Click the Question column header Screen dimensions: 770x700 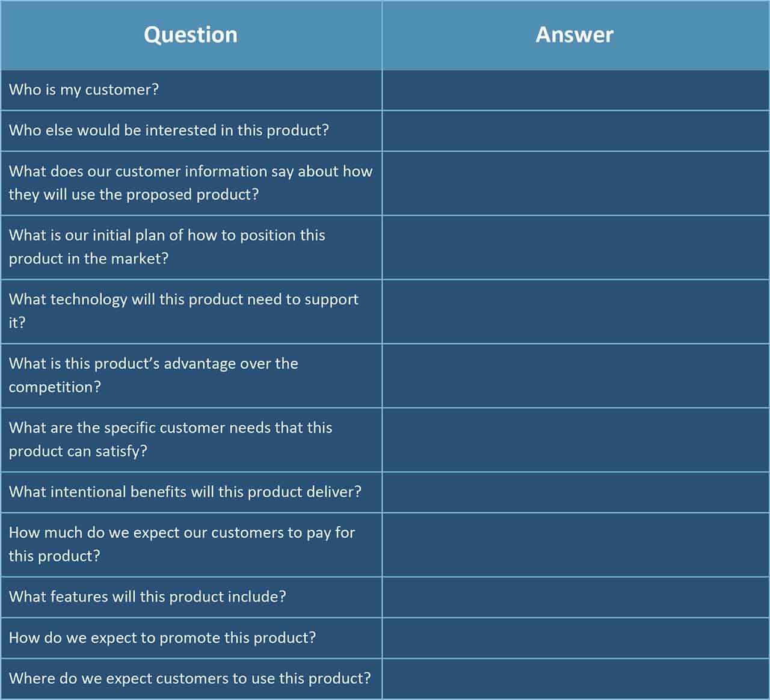191,35
